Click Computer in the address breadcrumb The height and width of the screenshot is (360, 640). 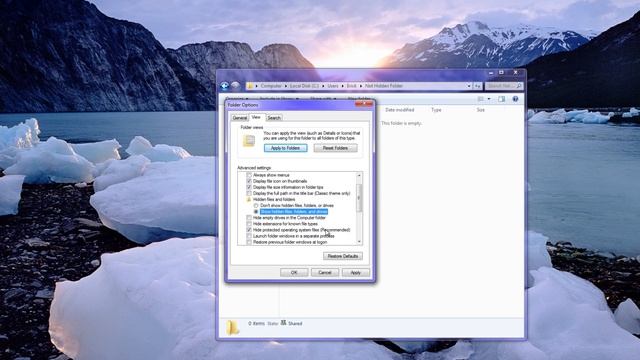[x=271, y=86]
